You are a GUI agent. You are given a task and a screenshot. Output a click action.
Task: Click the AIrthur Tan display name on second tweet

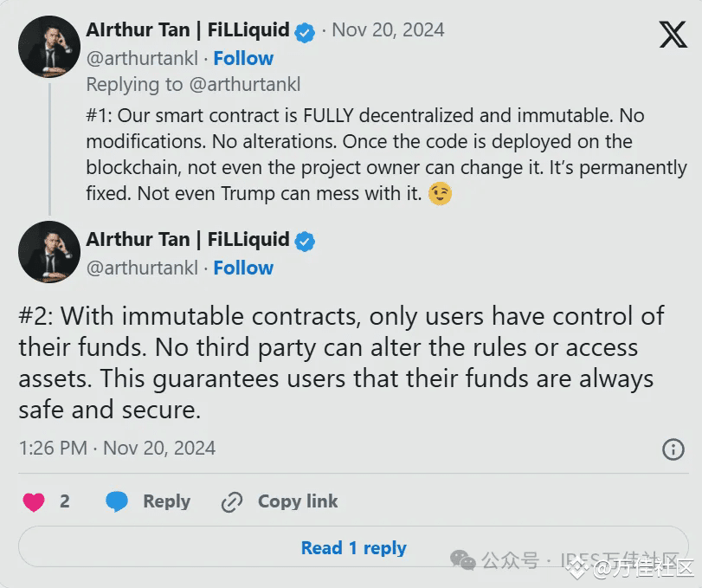coord(188,240)
